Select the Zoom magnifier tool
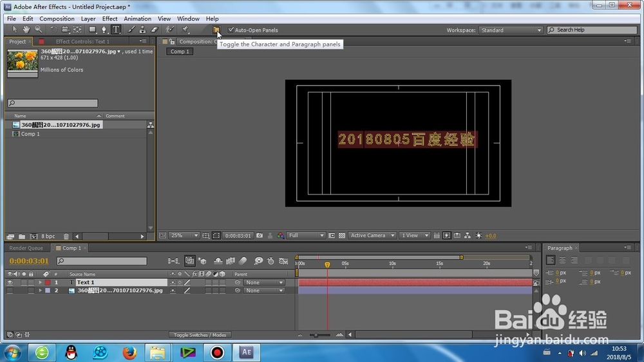The width and height of the screenshot is (644, 362). (38, 30)
